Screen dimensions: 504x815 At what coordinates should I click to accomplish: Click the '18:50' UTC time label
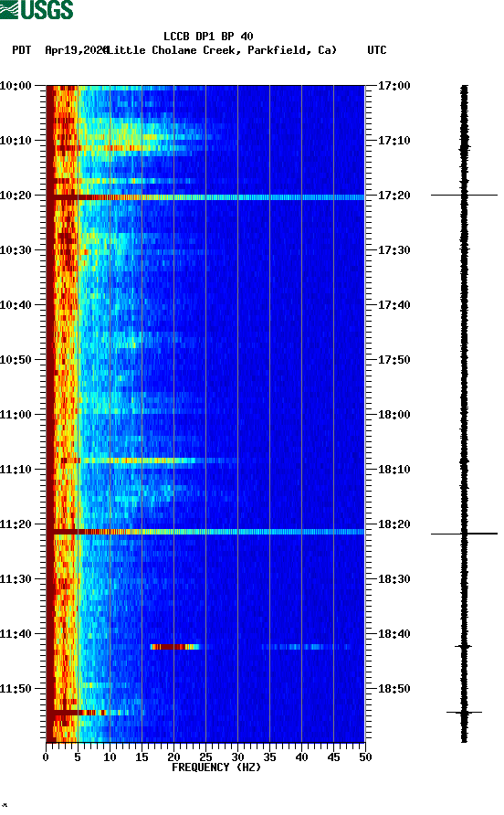pos(394,689)
